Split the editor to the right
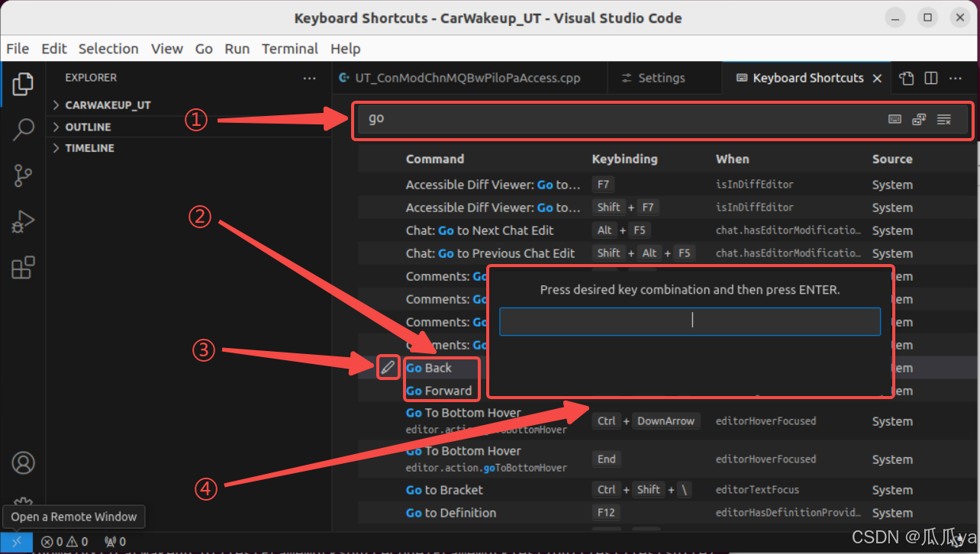 (931, 78)
